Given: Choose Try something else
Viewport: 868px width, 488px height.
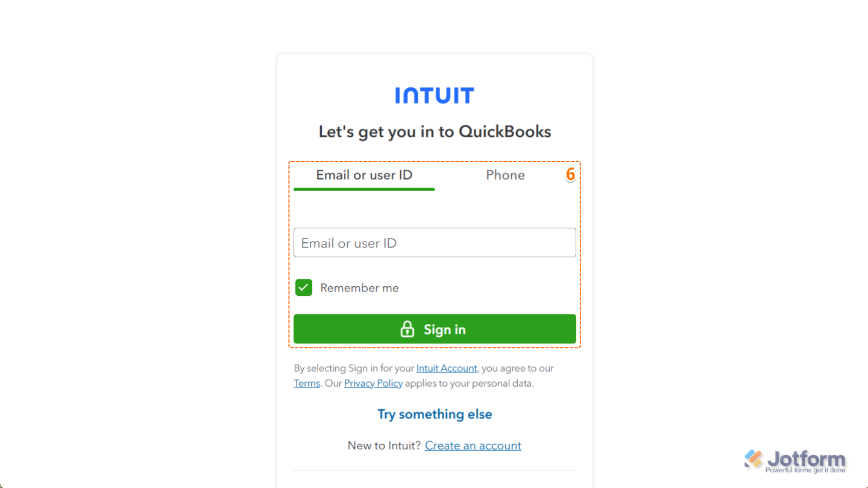Looking at the screenshot, I should tap(435, 414).
